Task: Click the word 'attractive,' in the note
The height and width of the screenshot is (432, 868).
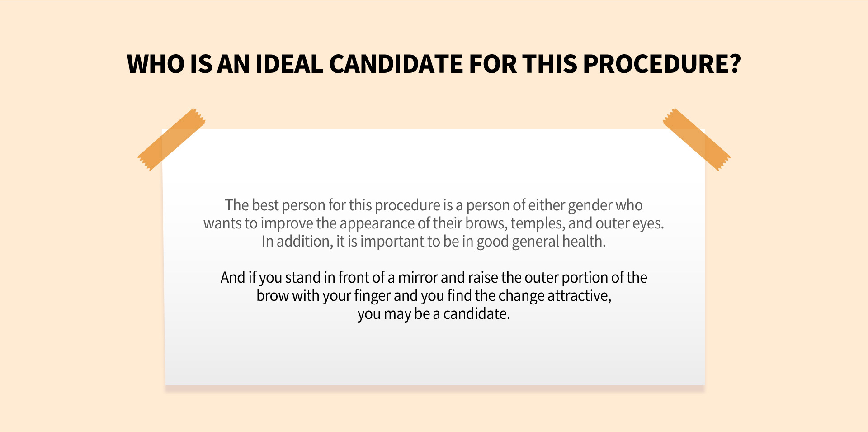Action: 580,296
